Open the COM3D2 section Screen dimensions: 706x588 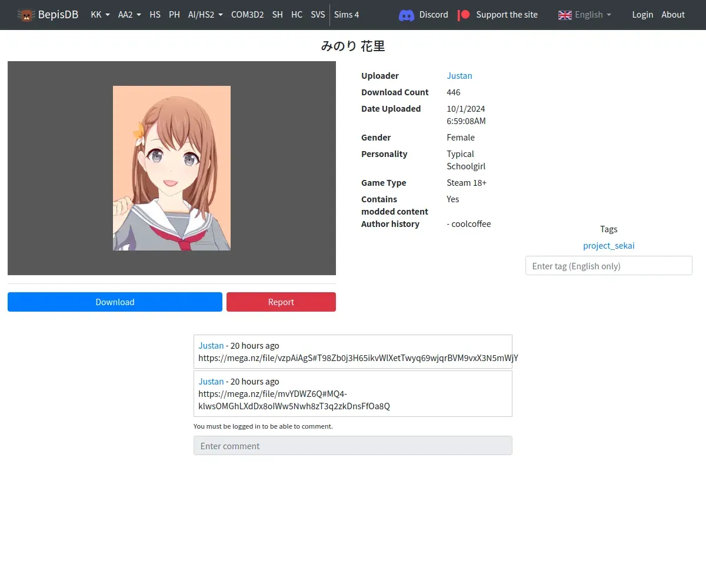tap(247, 15)
